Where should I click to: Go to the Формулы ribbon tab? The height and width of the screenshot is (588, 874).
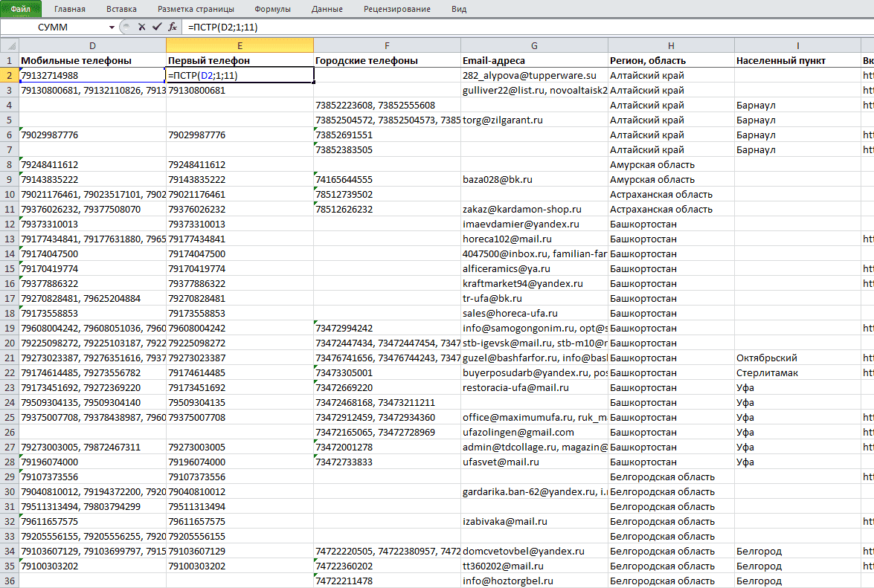[x=272, y=9]
